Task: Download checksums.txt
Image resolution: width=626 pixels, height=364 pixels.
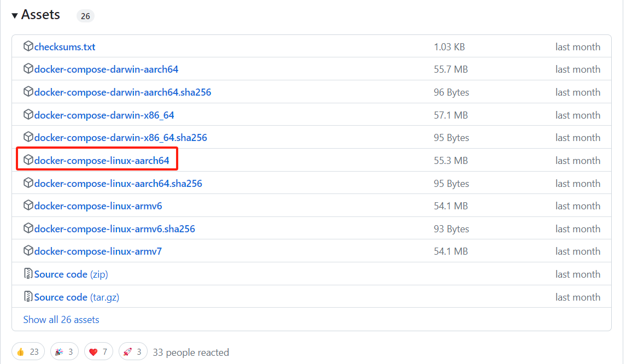Action: [65, 47]
